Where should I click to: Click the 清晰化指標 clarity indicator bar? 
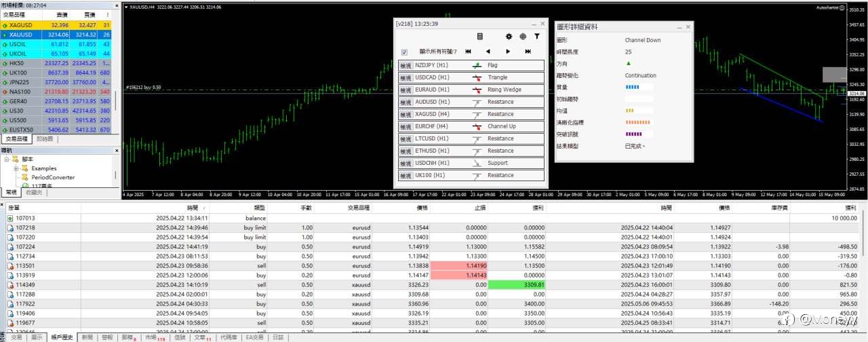click(x=639, y=122)
